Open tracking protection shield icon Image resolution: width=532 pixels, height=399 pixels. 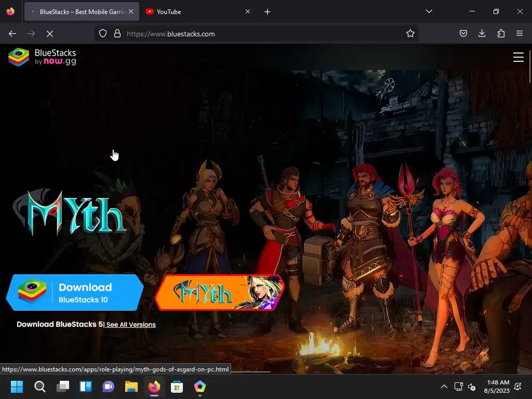click(x=103, y=34)
